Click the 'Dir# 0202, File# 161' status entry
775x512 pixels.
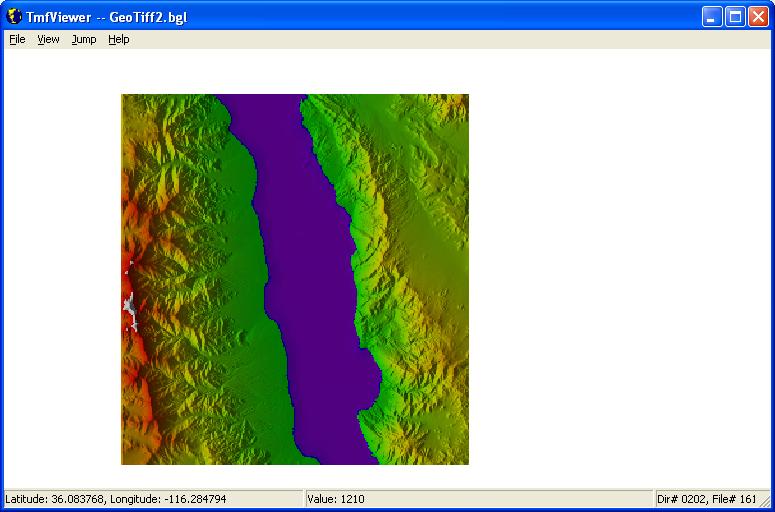[707, 499]
